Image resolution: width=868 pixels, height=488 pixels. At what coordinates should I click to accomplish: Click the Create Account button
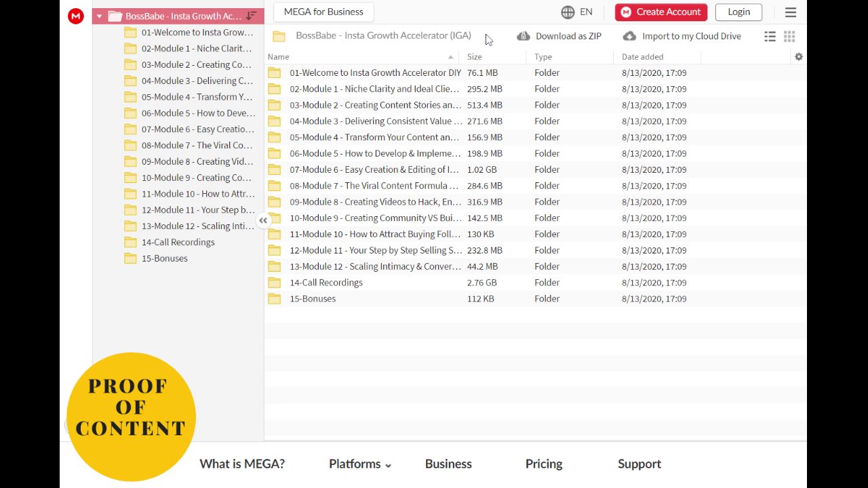661,12
